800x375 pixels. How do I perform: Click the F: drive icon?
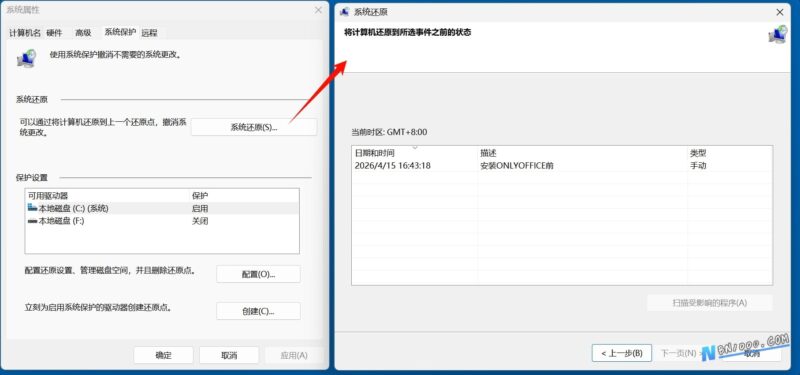(33, 221)
